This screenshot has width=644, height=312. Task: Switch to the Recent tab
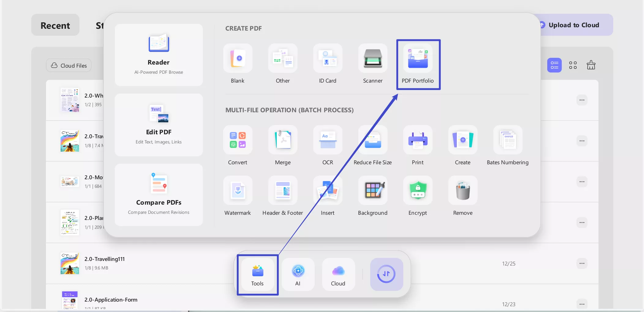point(55,25)
